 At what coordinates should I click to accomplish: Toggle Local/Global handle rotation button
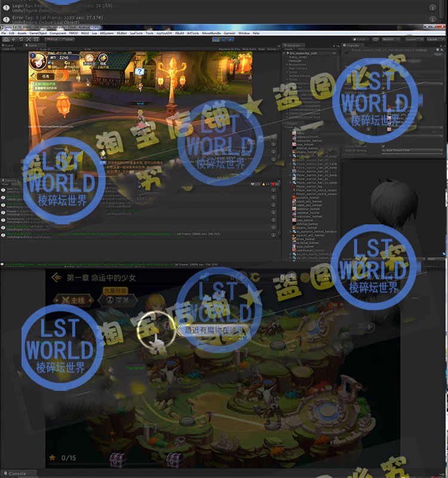(66, 39)
